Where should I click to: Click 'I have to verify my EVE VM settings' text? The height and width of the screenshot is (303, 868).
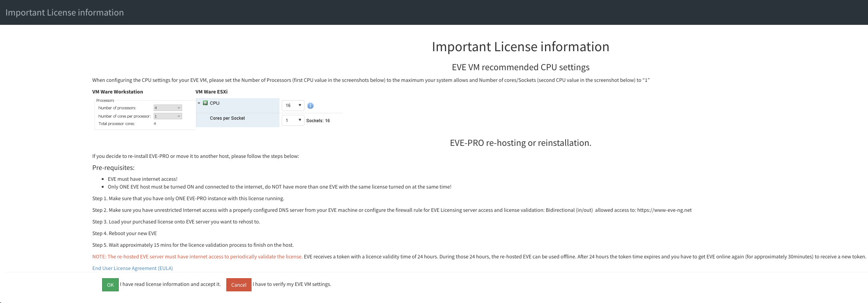tap(292, 284)
